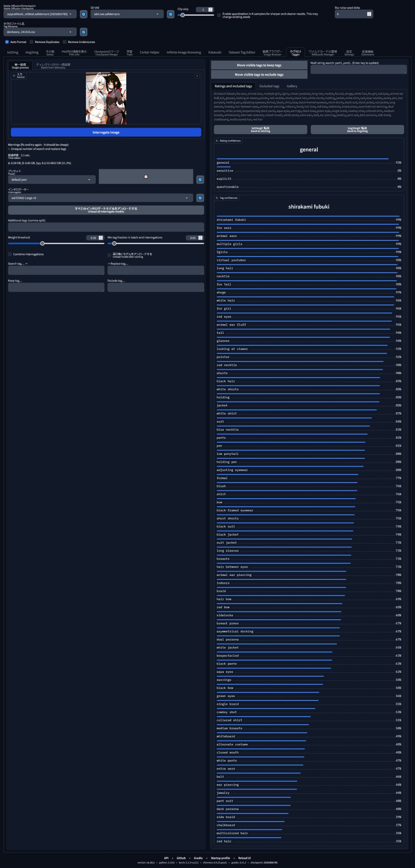This screenshot has height=868, width=415.
Task: Refresh the tag filename list
Action: tap(84, 32)
